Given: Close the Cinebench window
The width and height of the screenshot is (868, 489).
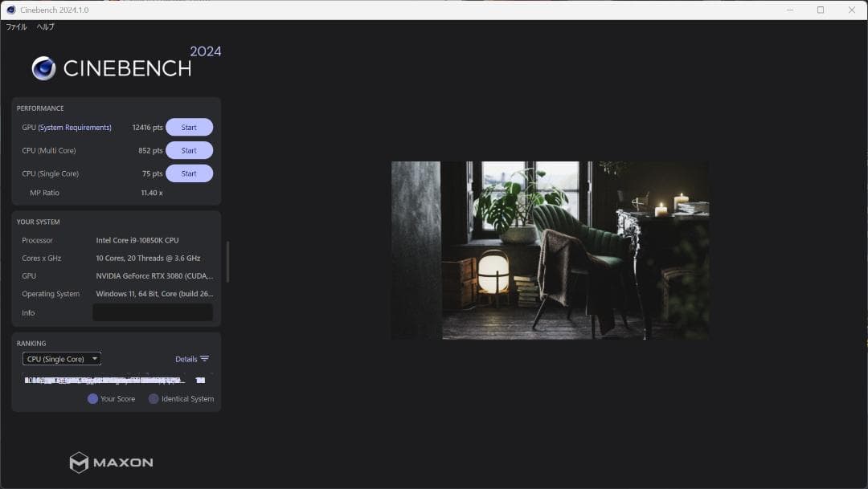Looking at the screenshot, I should [x=851, y=10].
